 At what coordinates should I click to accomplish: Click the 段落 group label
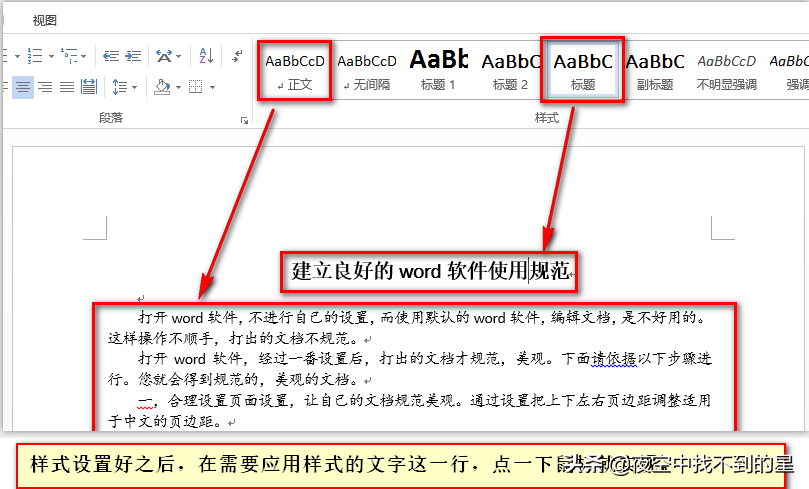tap(111, 118)
